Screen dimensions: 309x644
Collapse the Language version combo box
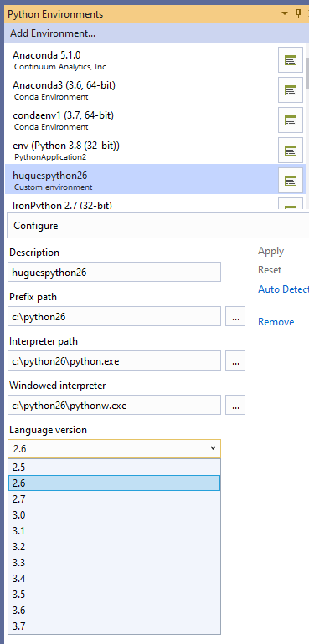[x=114, y=448]
